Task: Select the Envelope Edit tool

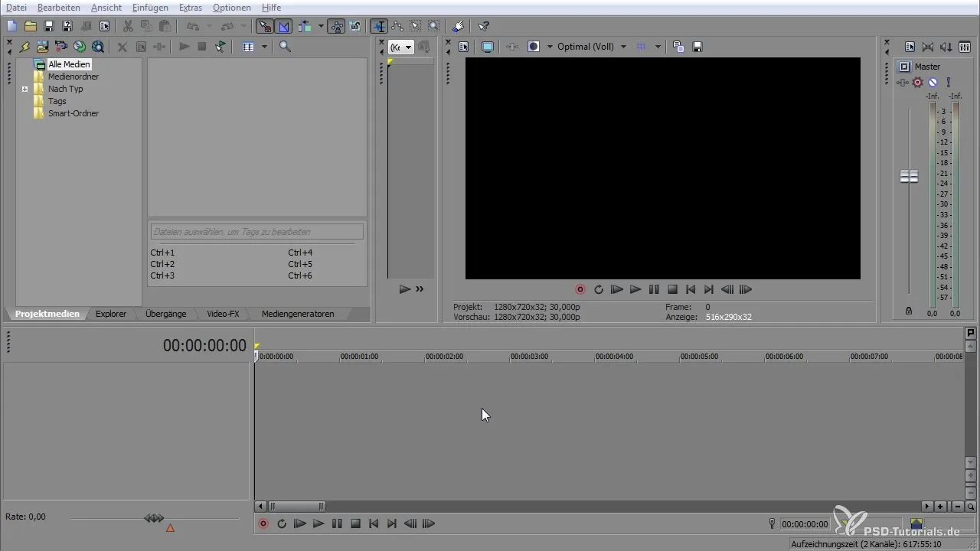Action: [x=397, y=26]
